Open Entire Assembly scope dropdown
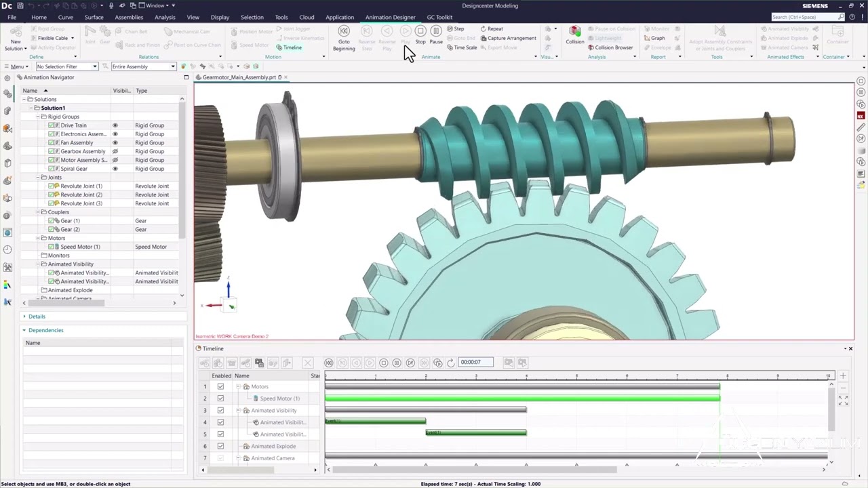Image resolution: width=868 pixels, height=488 pixels. pyautogui.click(x=144, y=66)
